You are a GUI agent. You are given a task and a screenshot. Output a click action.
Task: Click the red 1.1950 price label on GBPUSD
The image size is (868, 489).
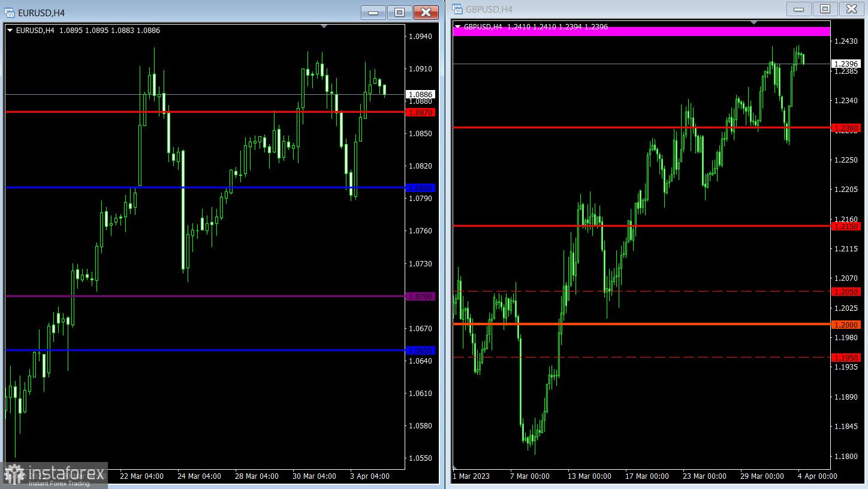pos(846,358)
